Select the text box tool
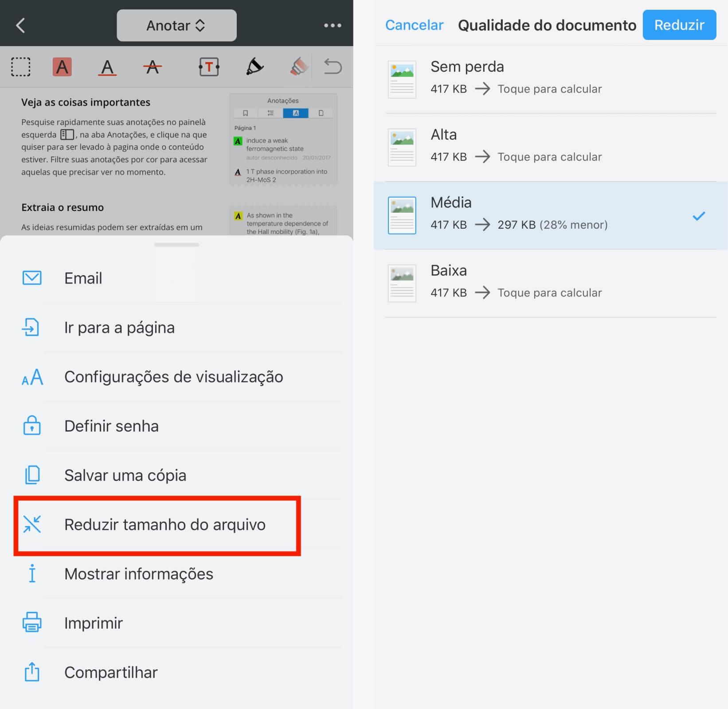Image resolution: width=728 pixels, height=709 pixels. point(209,67)
